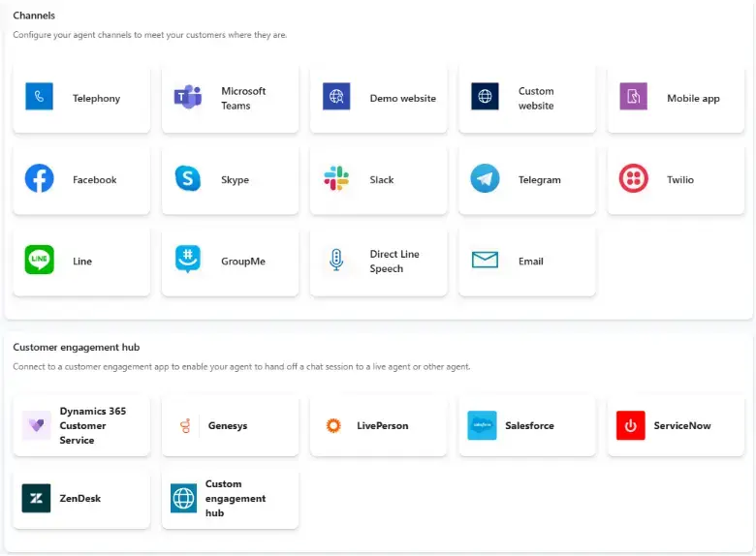Image resolution: width=756 pixels, height=556 pixels.
Task: Select the ZenDesk hub label
Action: tap(80, 498)
